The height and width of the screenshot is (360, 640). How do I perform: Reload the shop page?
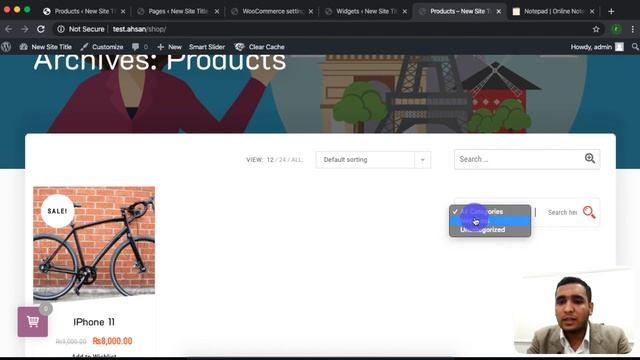(41, 29)
